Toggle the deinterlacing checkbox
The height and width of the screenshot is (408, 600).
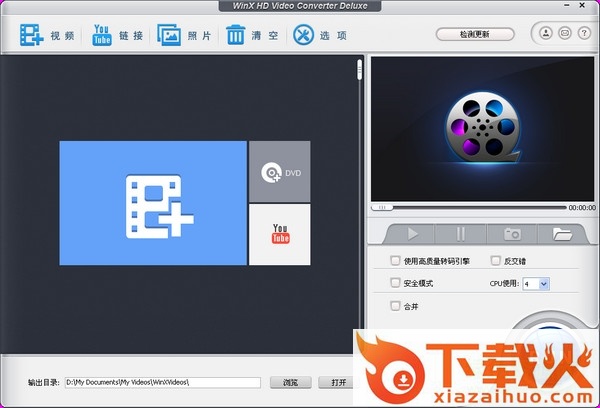click(496, 261)
